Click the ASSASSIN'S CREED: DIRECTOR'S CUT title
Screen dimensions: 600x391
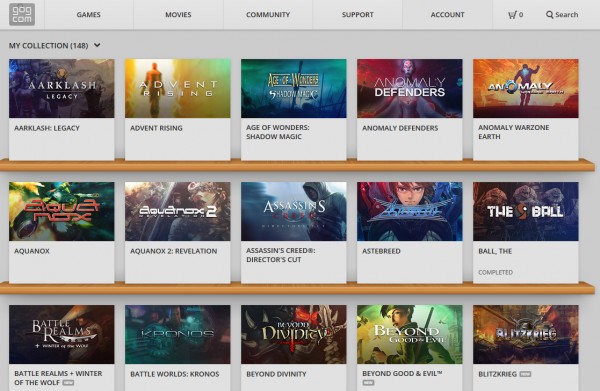(x=280, y=255)
